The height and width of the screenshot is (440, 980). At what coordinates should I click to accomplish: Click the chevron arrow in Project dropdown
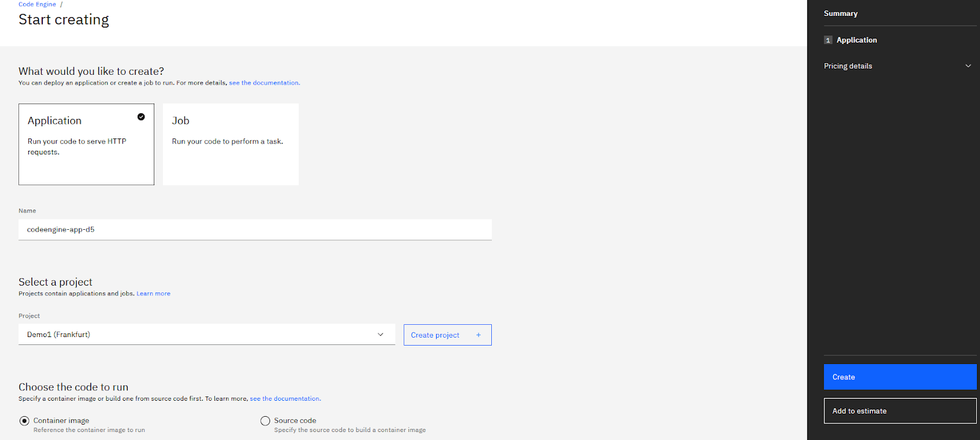pyautogui.click(x=380, y=335)
